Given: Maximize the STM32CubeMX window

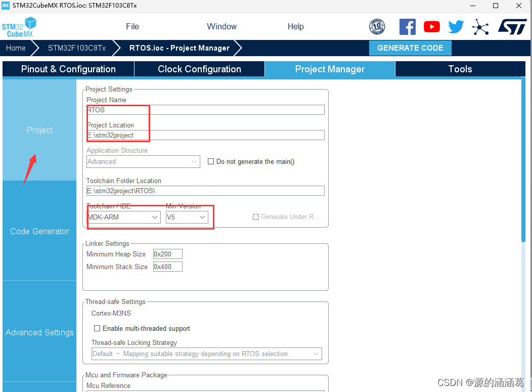Looking at the screenshot, I should point(496,6).
